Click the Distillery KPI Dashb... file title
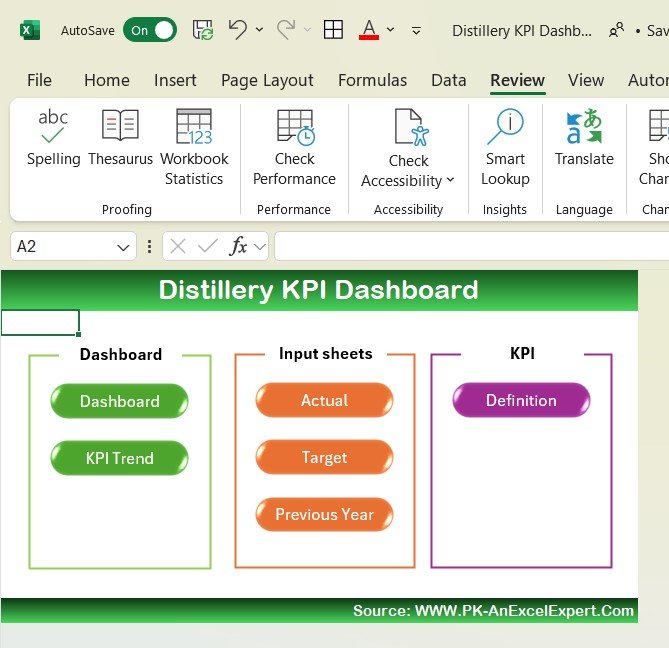The width and height of the screenshot is (669, 648). tap(521, 31)
